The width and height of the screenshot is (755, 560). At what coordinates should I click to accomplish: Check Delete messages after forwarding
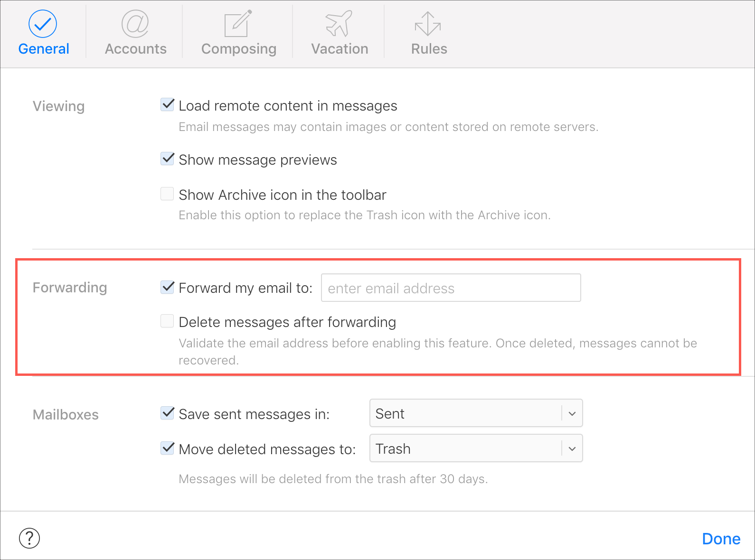click(167, 321)
